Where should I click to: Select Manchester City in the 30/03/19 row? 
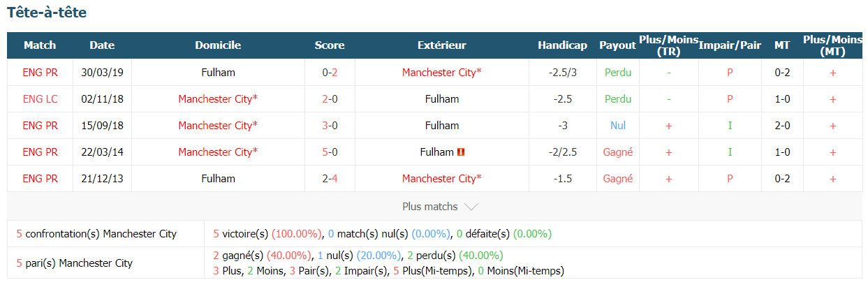point(442,73)
